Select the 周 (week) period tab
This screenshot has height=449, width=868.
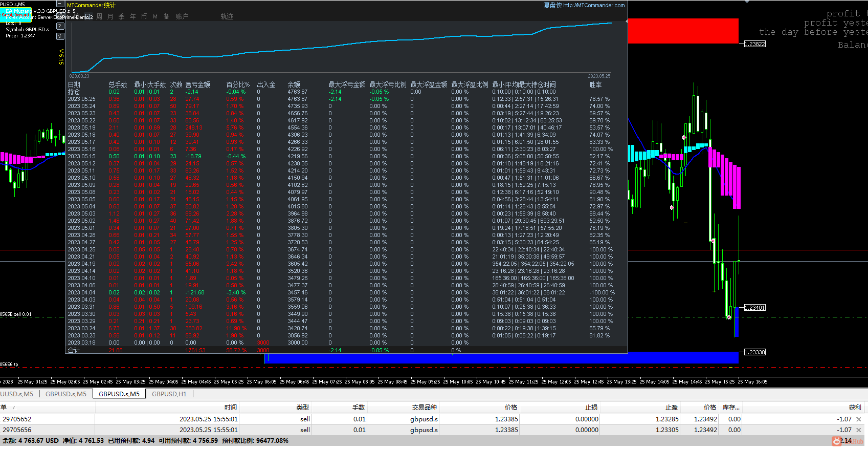[99, 17]
